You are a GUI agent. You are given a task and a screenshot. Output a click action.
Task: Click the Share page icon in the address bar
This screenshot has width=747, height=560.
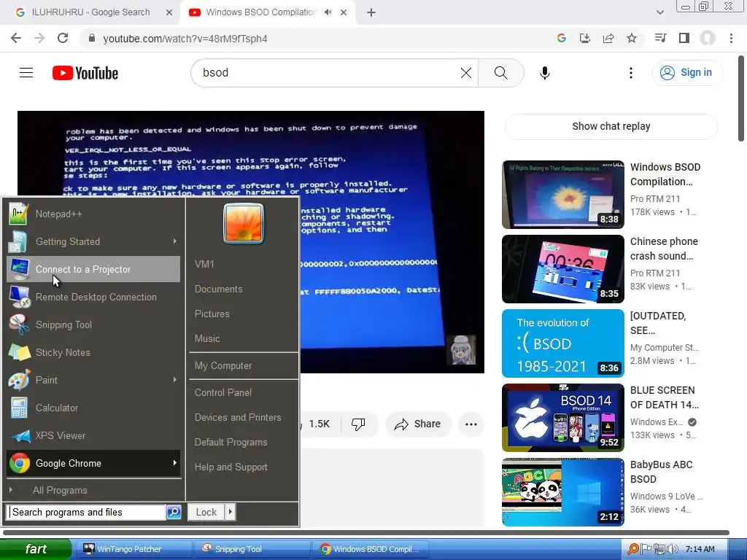click(608, 38)
